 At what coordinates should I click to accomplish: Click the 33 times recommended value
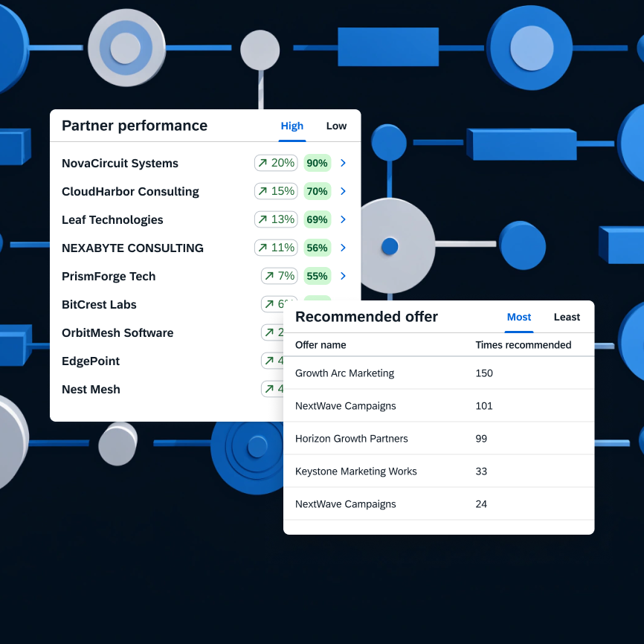click(x=481, y=471)
